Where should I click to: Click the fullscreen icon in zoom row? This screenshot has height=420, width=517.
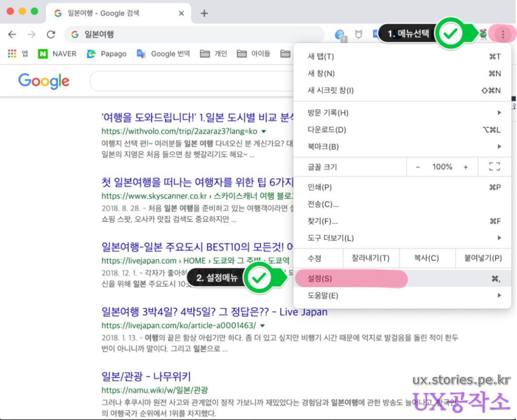point(494,167)
